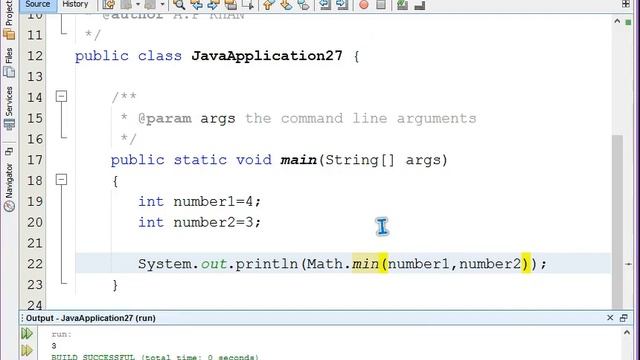Click the split editor icon at toolbar's right end
The width and height of the screenshot is (640, 360).
click(x=626, y=4)
